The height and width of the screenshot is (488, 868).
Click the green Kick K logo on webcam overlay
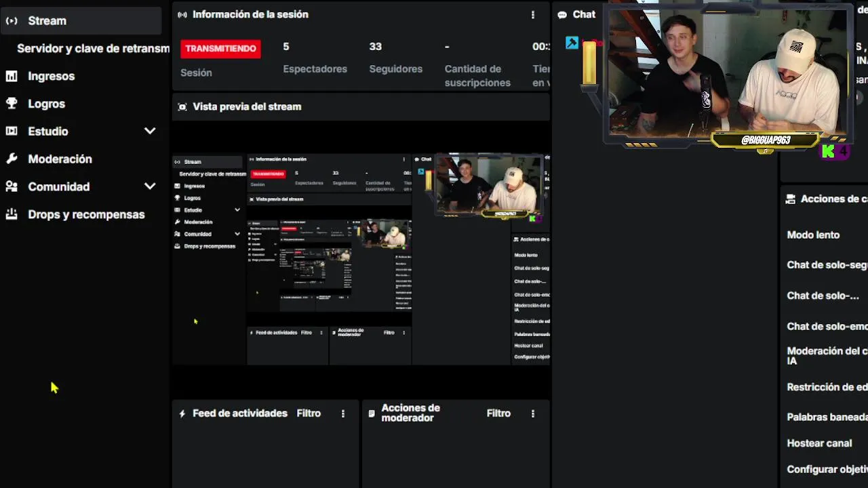tap(828, 151)
